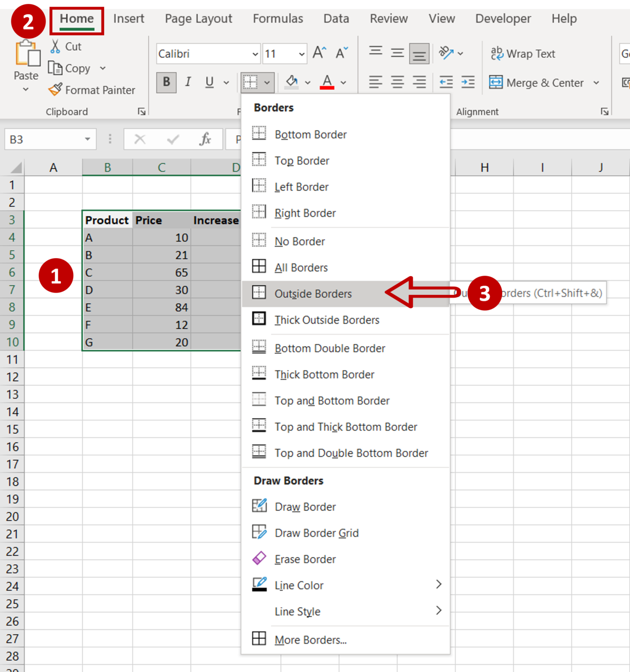Align text right
Viewport: 630px width, 672px height.
point(419,82)
